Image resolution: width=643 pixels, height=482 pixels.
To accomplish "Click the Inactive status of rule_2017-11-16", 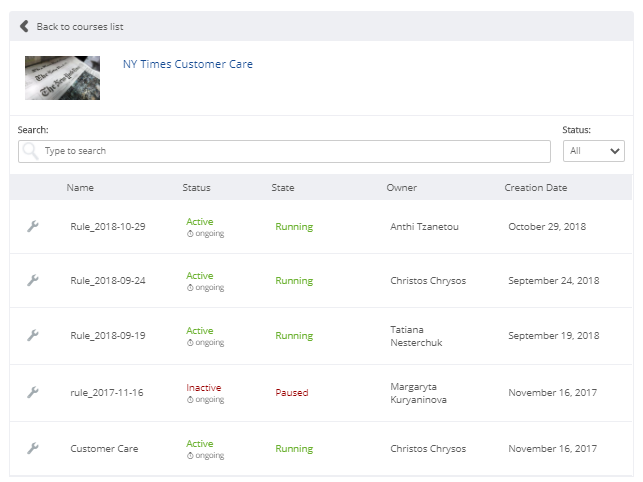I will pyautogui.click(x=204, y=388).
